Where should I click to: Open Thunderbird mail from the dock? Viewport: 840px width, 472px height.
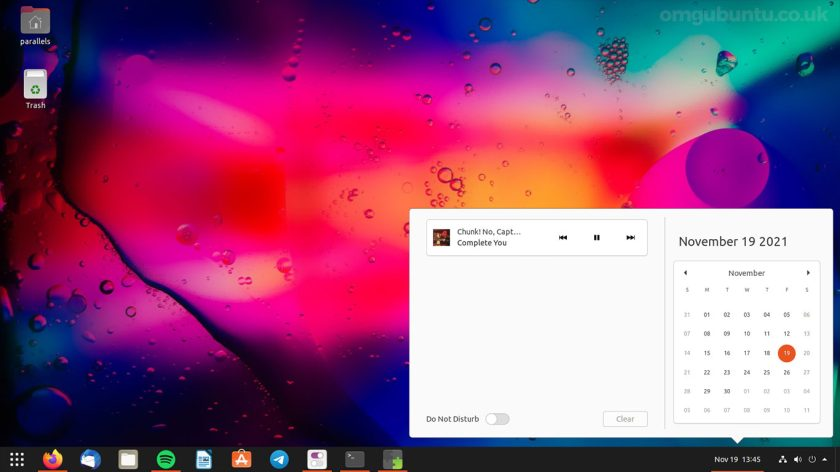(x=90, y=459)
